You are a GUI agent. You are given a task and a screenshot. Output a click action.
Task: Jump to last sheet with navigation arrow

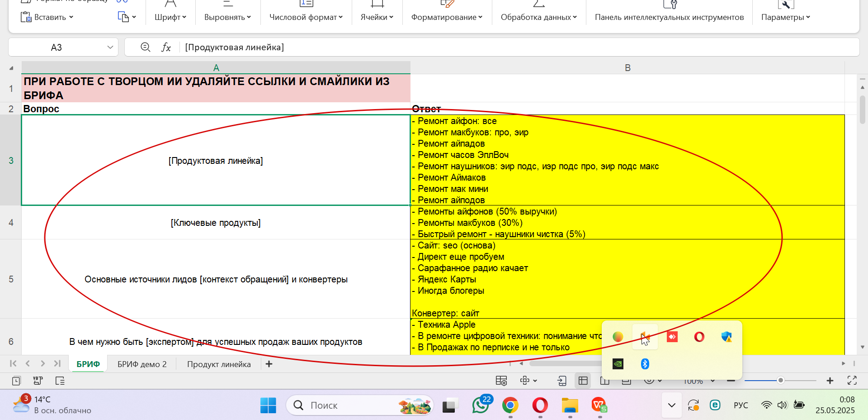[57, 363]
